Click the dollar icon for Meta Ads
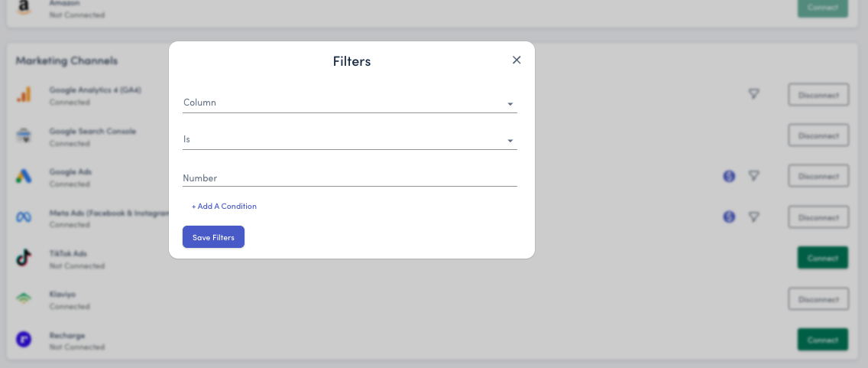 point(729,217)
